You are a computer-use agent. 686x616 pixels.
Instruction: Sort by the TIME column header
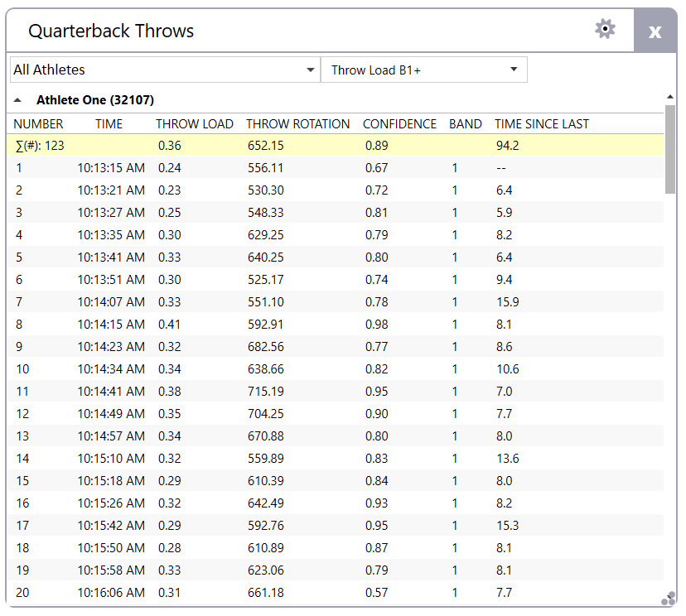coord(109,124)
